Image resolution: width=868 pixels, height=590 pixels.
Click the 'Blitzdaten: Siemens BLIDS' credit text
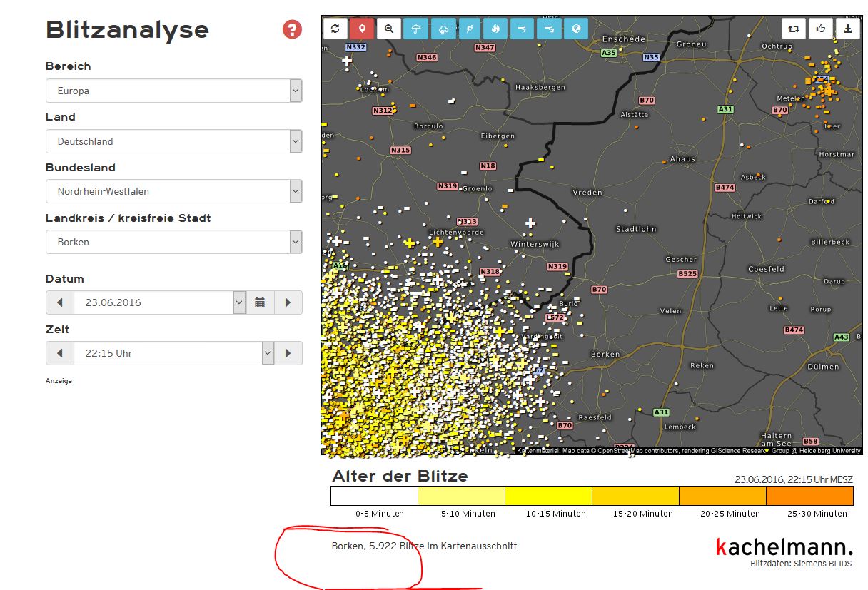(801, 564)
